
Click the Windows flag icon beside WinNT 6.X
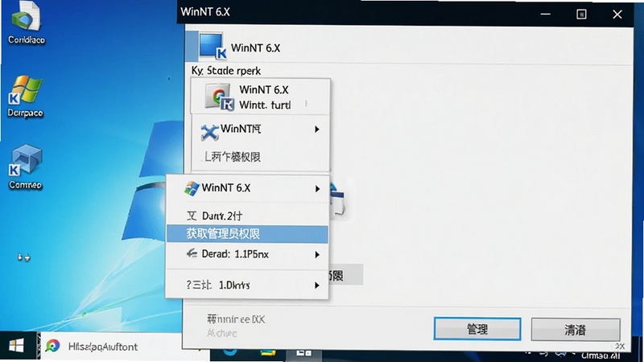(x=192, y=188)
